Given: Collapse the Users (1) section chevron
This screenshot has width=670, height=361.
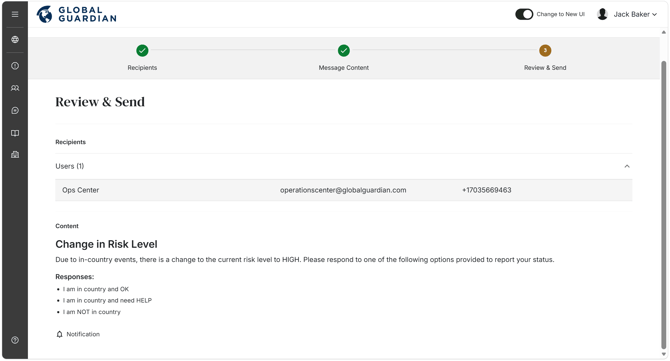Looking at the screenshot, I should (627, 166).
